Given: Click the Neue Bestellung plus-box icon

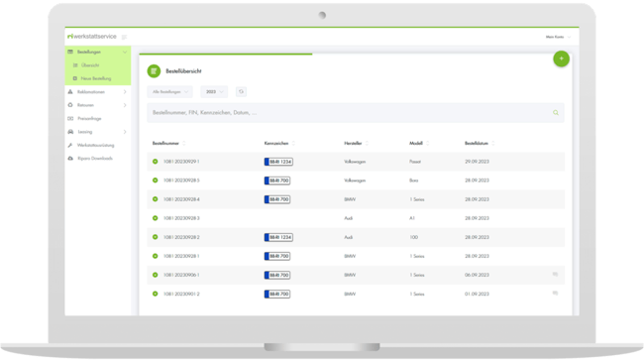Looking at the screenshot, I should [75, 78].
